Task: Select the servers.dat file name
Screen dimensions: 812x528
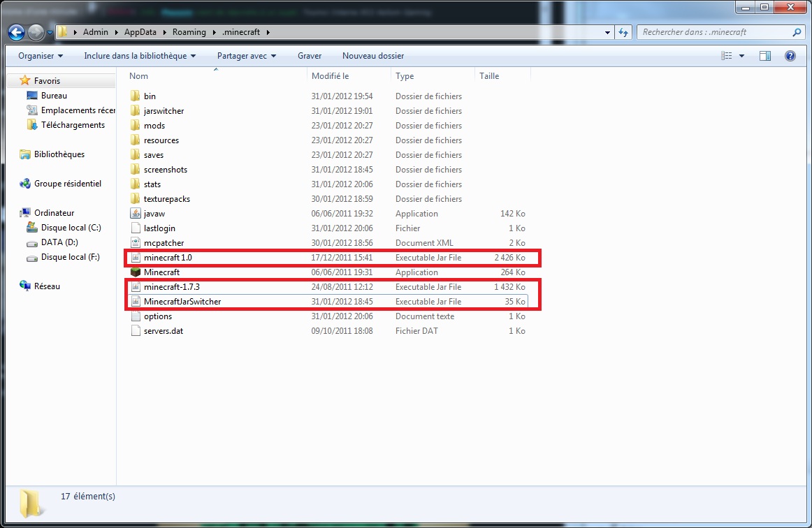Action: [x=164, y=331]
